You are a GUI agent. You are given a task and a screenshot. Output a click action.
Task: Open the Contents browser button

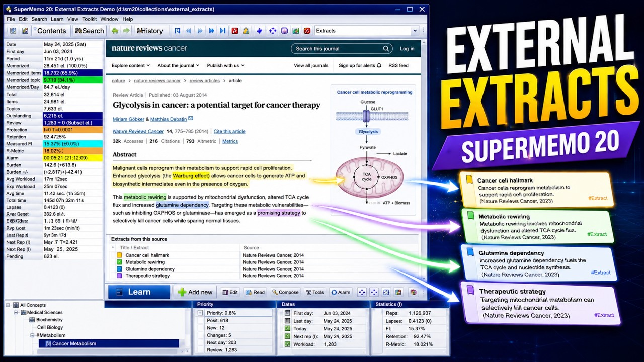[x=52, y=31]
